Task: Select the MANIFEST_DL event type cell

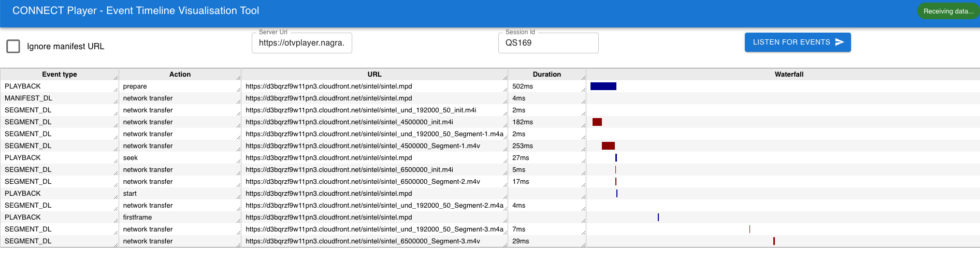Action: (28, 98)
